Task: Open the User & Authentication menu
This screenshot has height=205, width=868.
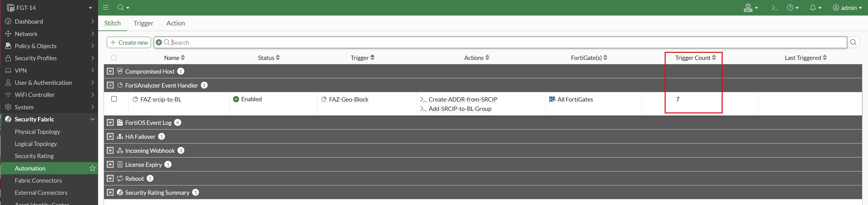Action: pos(50,82)
